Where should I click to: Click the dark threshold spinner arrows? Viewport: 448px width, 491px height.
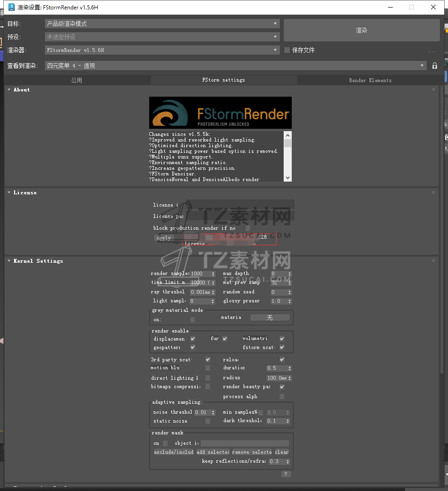(x=288, y=421)
